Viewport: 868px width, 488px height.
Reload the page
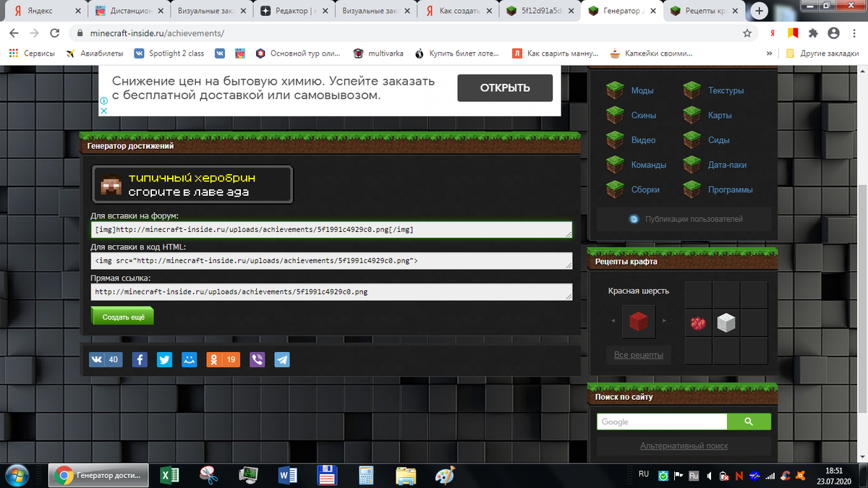pos(54,33)
